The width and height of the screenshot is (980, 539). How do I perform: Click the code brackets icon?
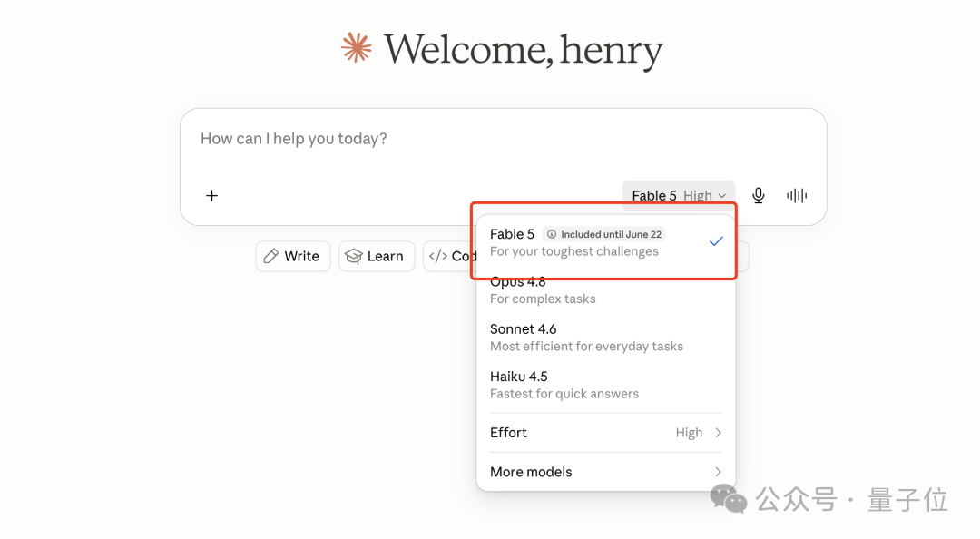tap(438, 256)
